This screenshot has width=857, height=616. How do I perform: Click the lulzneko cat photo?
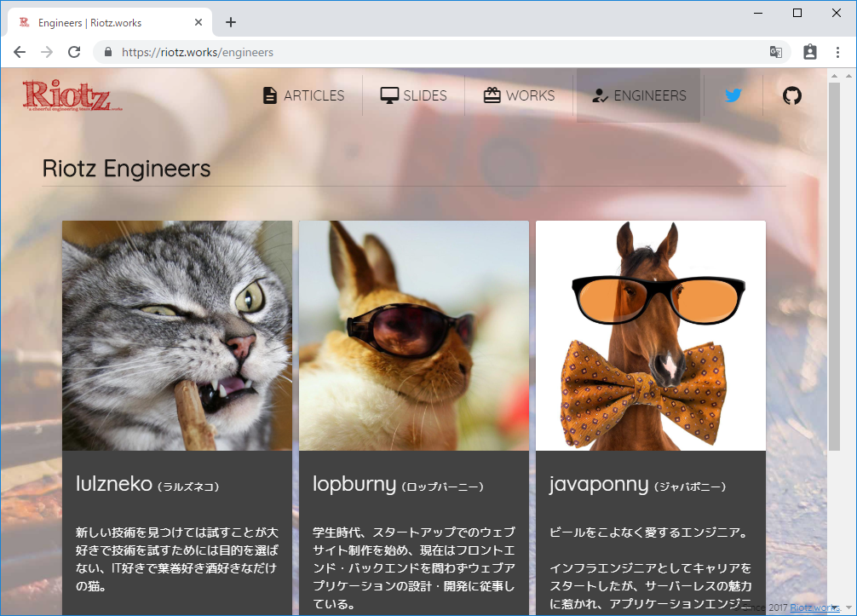pos(177,336)
